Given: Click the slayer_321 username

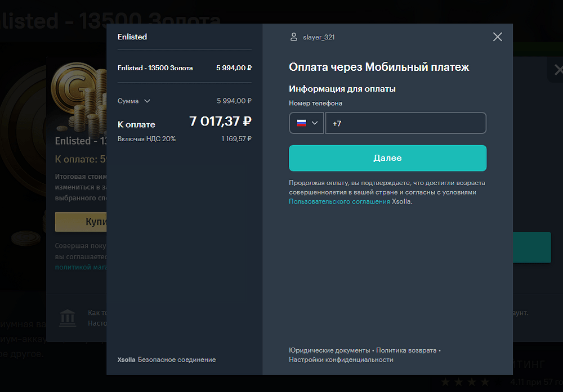Looking at the screenshot, I should (319, 37).
